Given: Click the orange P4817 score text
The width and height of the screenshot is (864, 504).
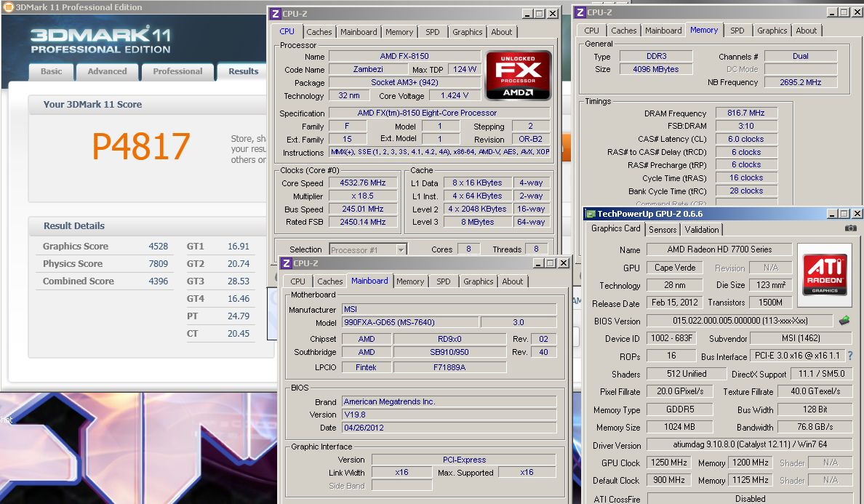Looking at the screenshot, I should tap(141, 146).
